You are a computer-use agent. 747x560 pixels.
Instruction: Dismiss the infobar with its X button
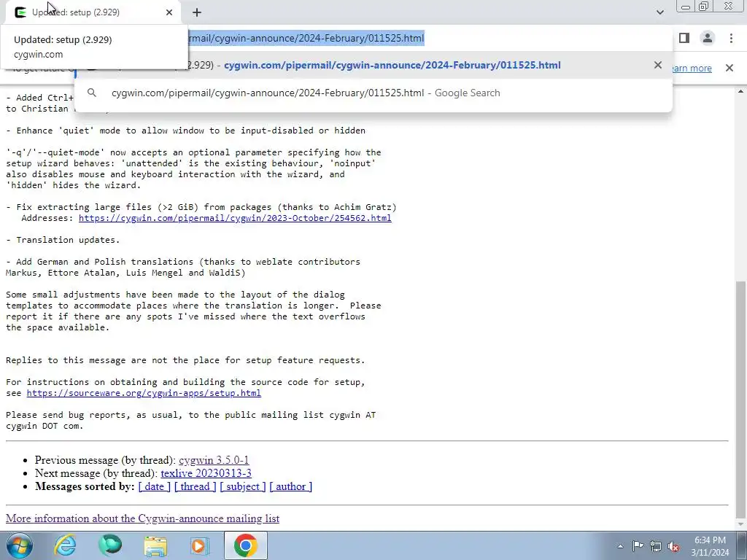point(729,68)
